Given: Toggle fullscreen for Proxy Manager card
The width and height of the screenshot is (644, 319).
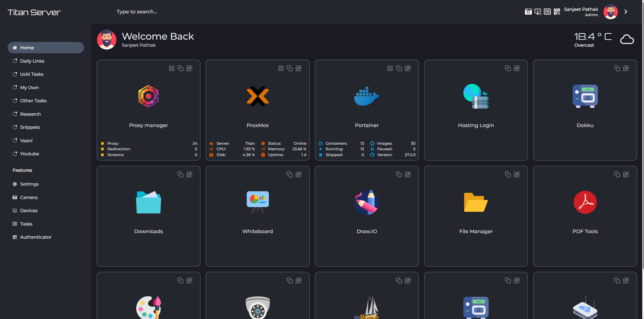Looking at the screenshot, I should 189,68.
